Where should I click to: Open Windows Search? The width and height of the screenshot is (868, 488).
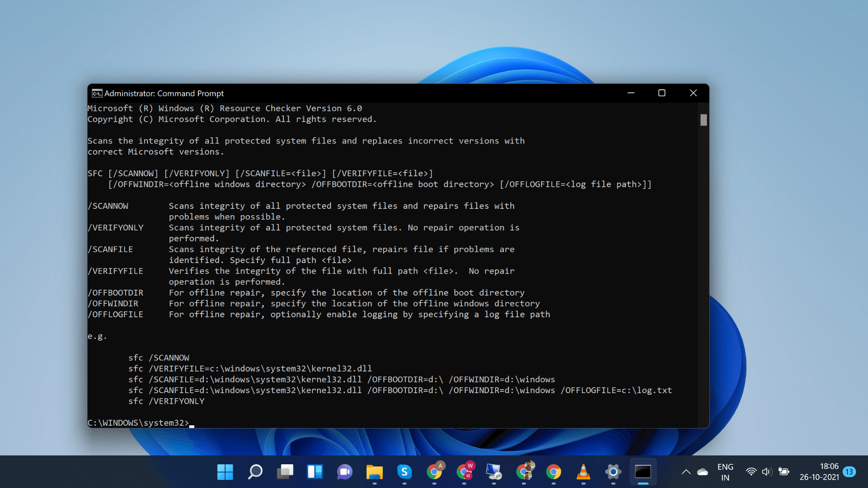coord(255,471)
